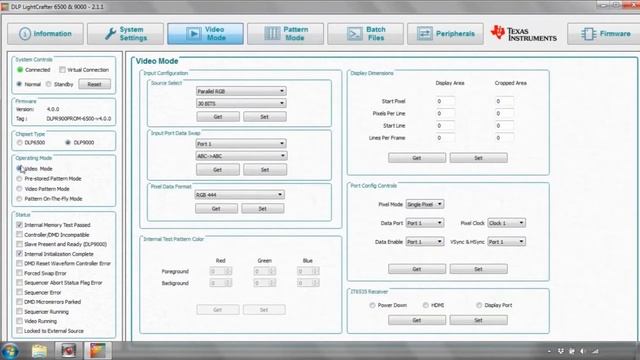Select the Power Down receiver option
The image size is (640, 360).
pos(372,305)
